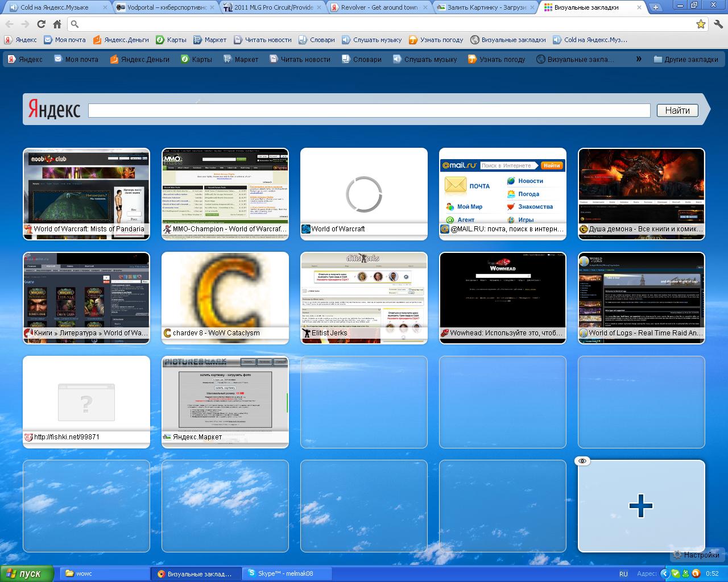Viewport: 728px width, 582px height.
Task: Open the Другие закладки folder
Action: pyautogui.click(x=685, y=59)
